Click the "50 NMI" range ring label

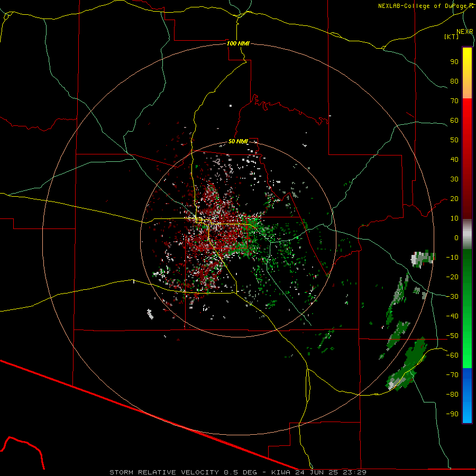point(238,141)
